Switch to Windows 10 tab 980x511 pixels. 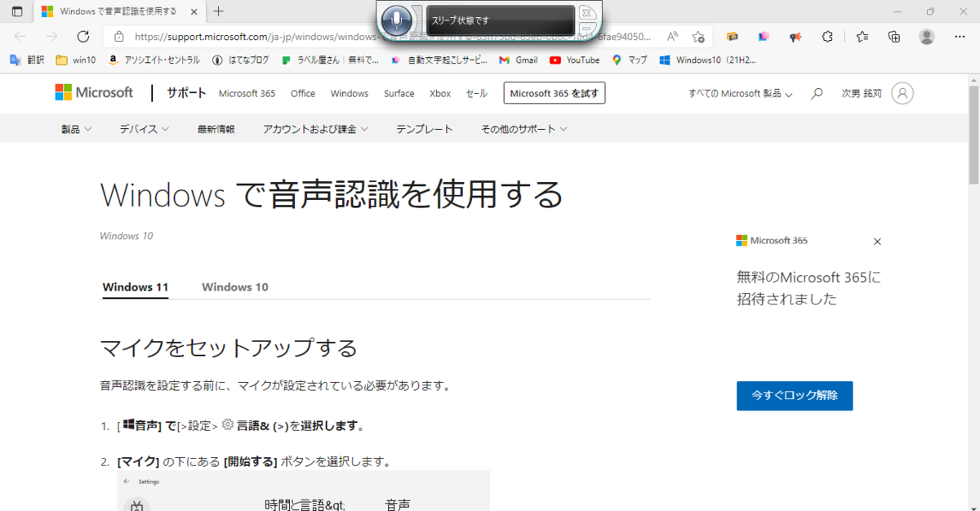coord(235,287)
